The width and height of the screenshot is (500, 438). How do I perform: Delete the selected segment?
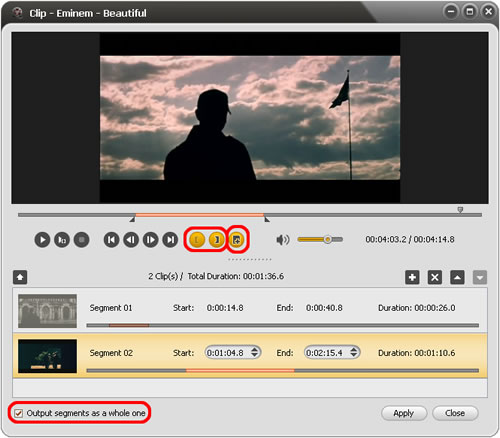click(x=435, y=277)
